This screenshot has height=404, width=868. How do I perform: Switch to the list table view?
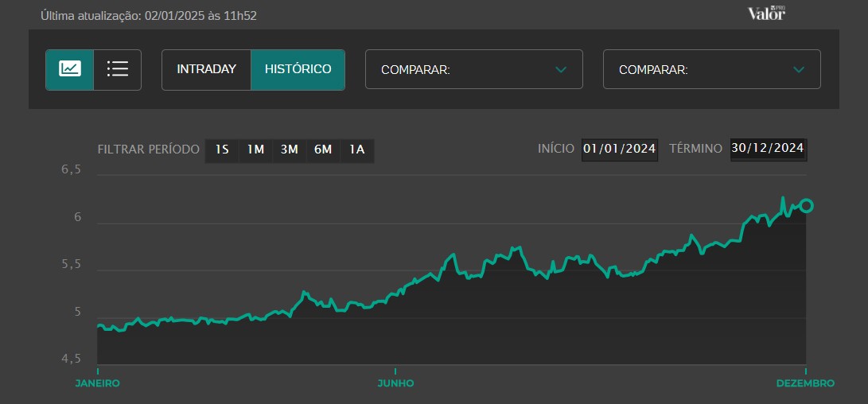[x=118, y=69]
